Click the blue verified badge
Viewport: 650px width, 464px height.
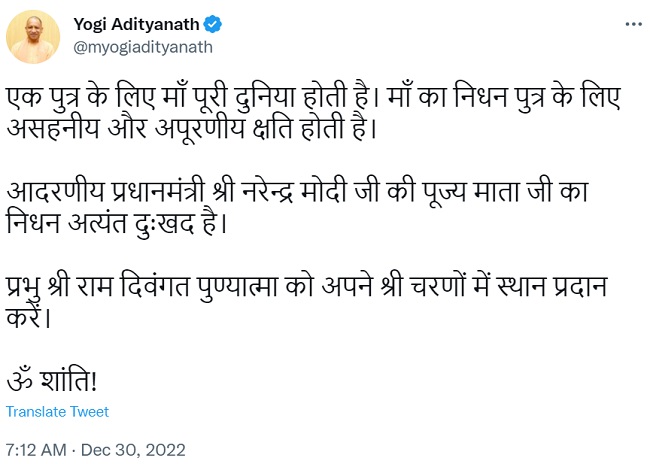tap(207, 24)
